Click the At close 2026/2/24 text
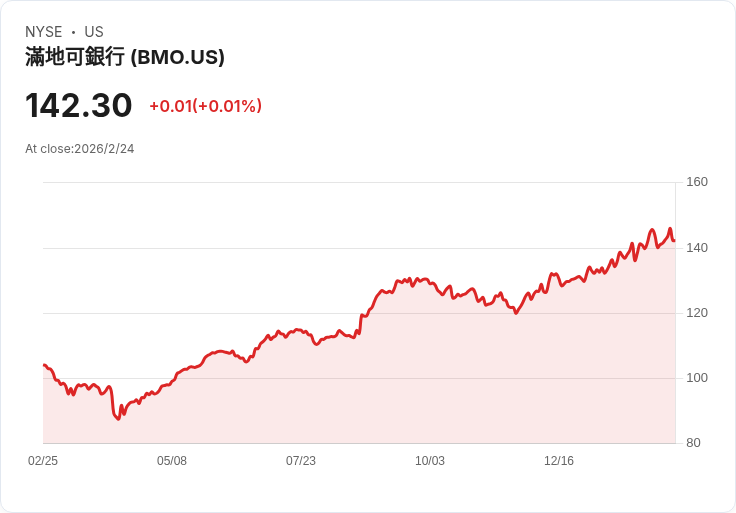The image size is (736, 513). click(80, 149)
